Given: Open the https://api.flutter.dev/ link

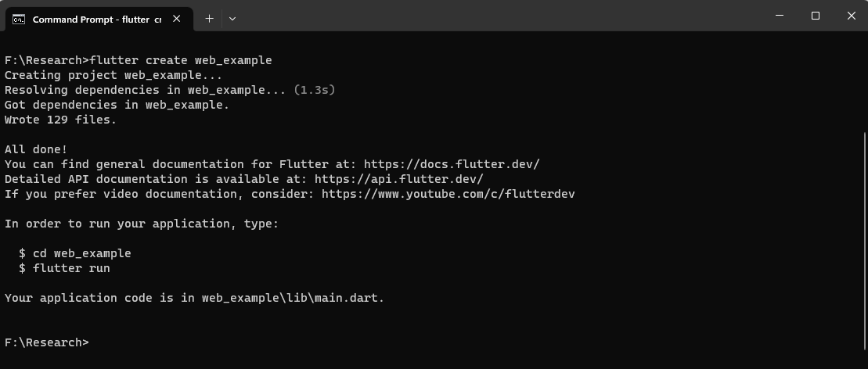Looking at the screenshot, I should point(398,179).
